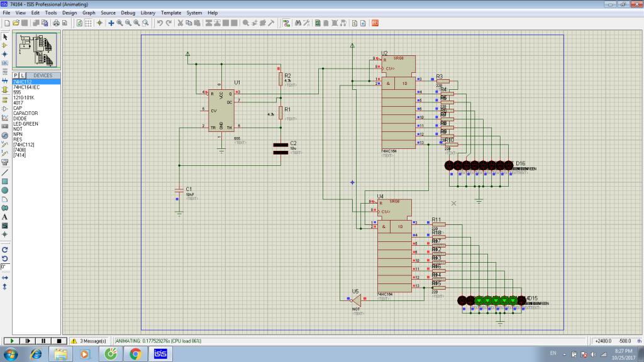Click the Zoom In magnifier icon
This screenshot has width=644, height=362.
coord(119,23)
